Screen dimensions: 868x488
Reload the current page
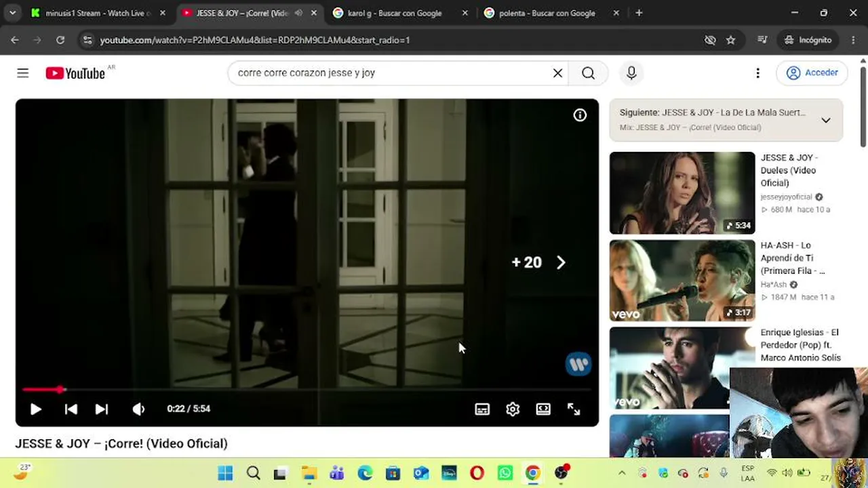click(x=60, y=40)
